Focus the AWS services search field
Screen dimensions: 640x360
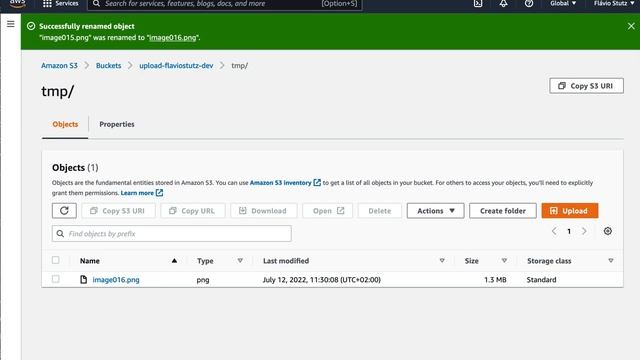[x=224, y=4]
